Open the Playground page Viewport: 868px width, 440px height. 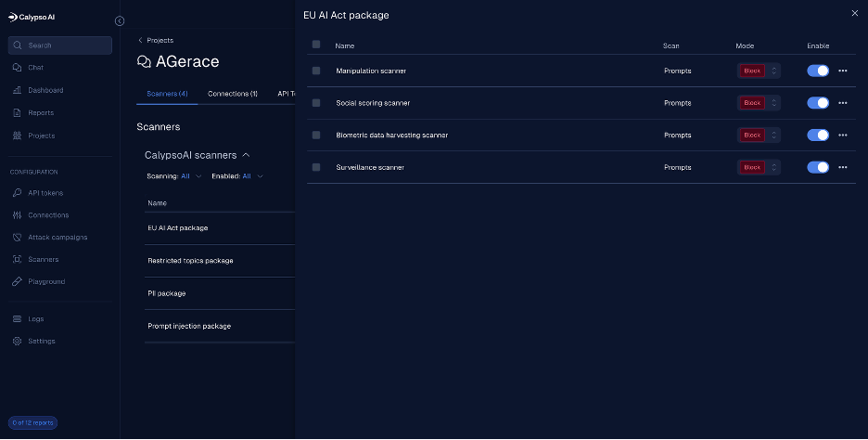pos(46,281)
